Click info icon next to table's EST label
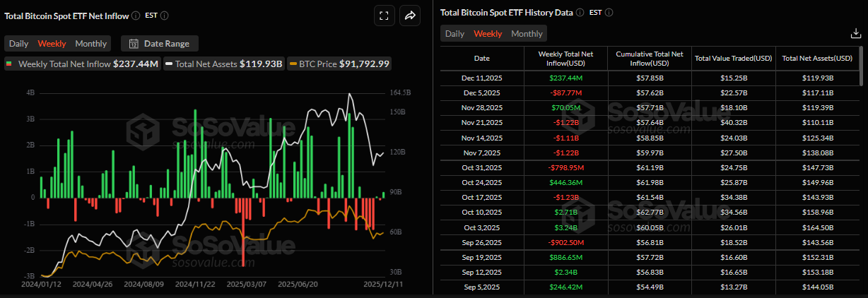 click(x=609, y=13)
